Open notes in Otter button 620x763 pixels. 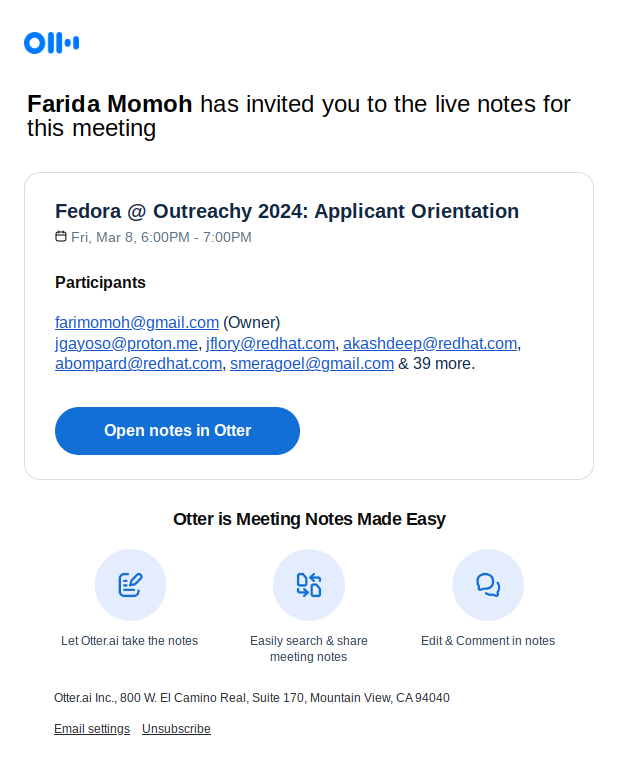[x=177, y=431]
